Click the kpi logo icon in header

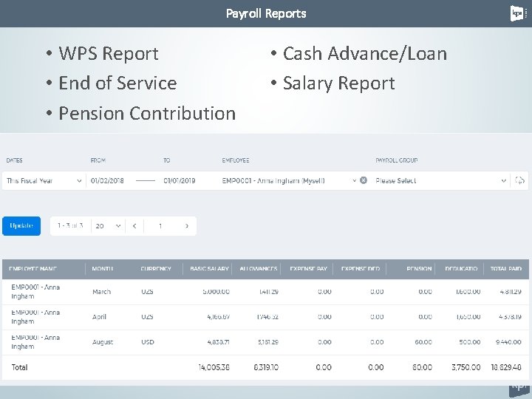pos(516,13)
